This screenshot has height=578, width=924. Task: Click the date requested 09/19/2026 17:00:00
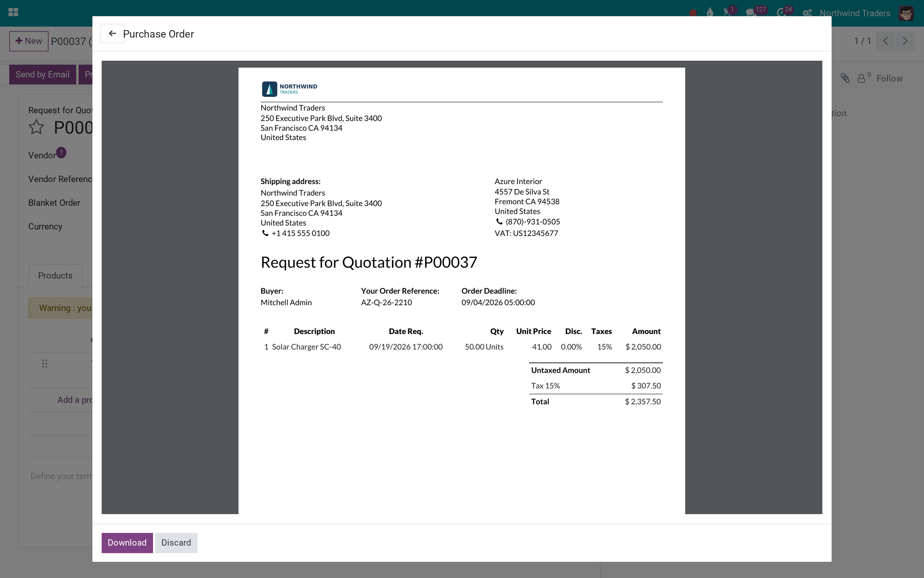(405, 347)
